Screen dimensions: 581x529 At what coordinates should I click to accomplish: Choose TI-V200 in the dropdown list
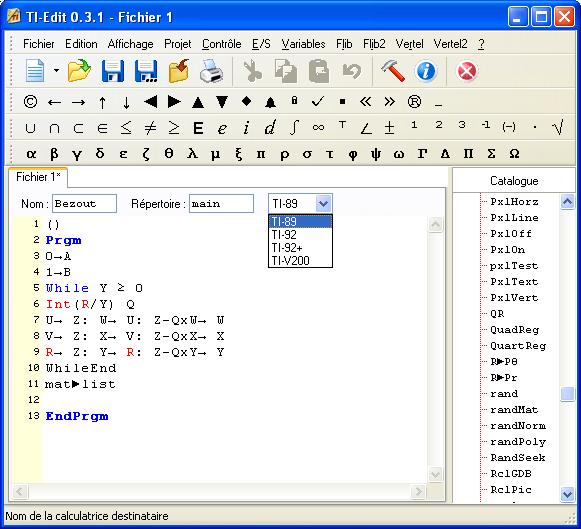[300, 260]
